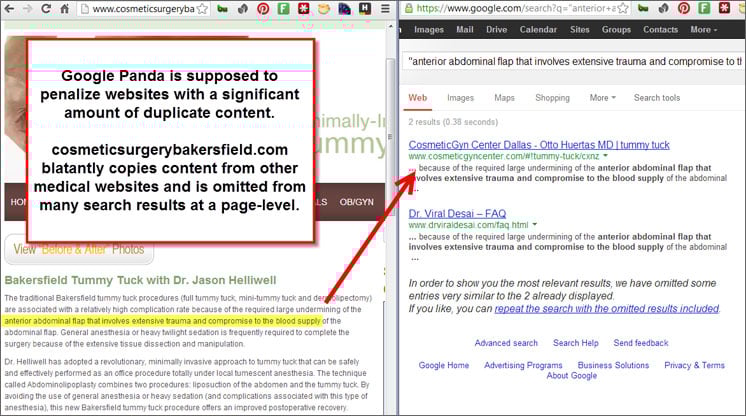746x416 pixels.
Task: Click the Pinterest extension in left browser
Action: click(263, 9)
